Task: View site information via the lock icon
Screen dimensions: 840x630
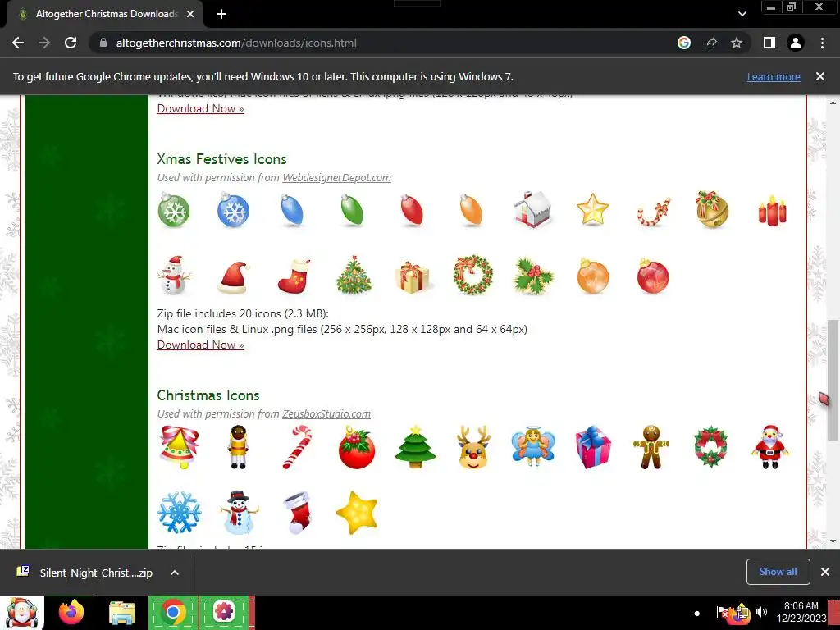Action: pos(103,43)
